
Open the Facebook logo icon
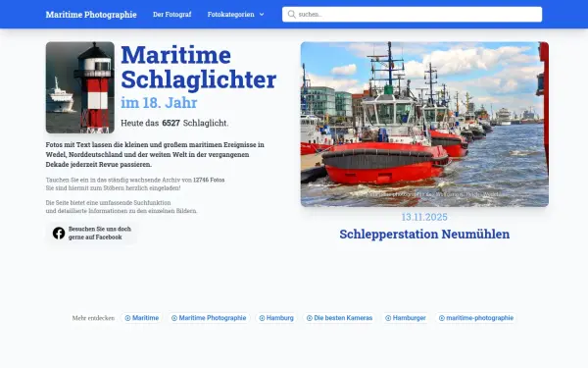[x=59, y=233]
